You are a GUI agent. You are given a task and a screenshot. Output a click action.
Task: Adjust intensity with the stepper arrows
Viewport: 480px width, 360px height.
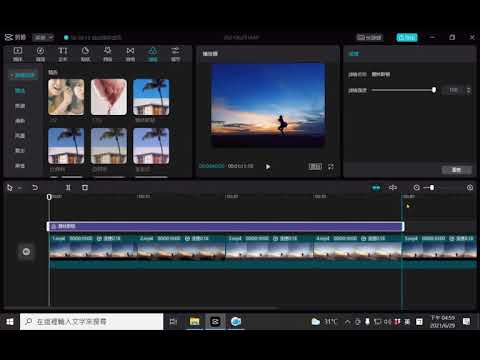(x=469, y=90)
